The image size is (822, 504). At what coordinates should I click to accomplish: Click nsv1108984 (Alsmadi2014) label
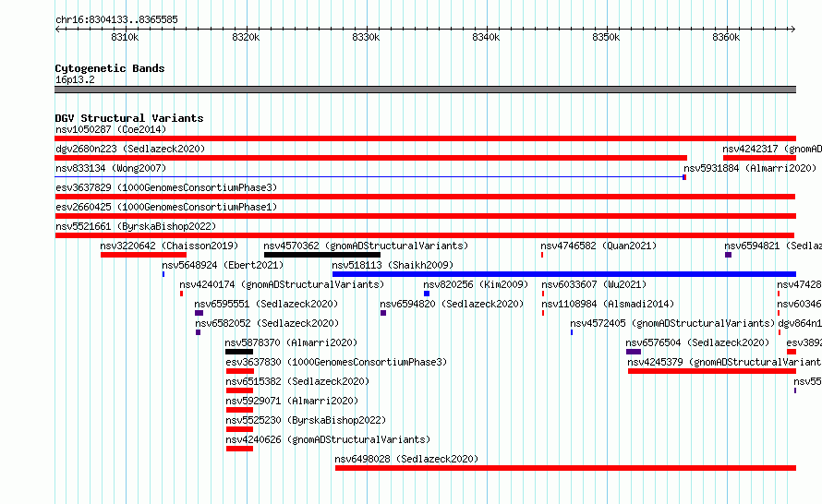[608, 304]
